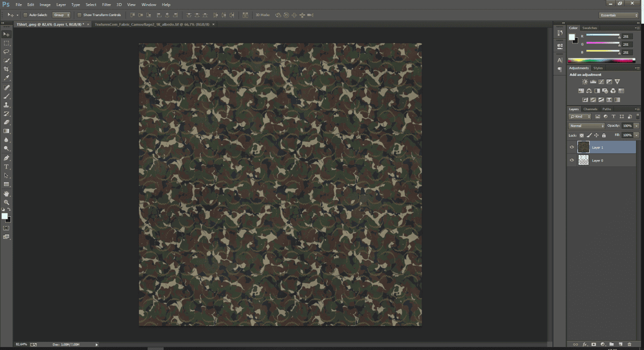The width and height of the screenshot is (644, 350).
Task: Add a Hue/Saturation adjustment layer
Action: point(581,91)
